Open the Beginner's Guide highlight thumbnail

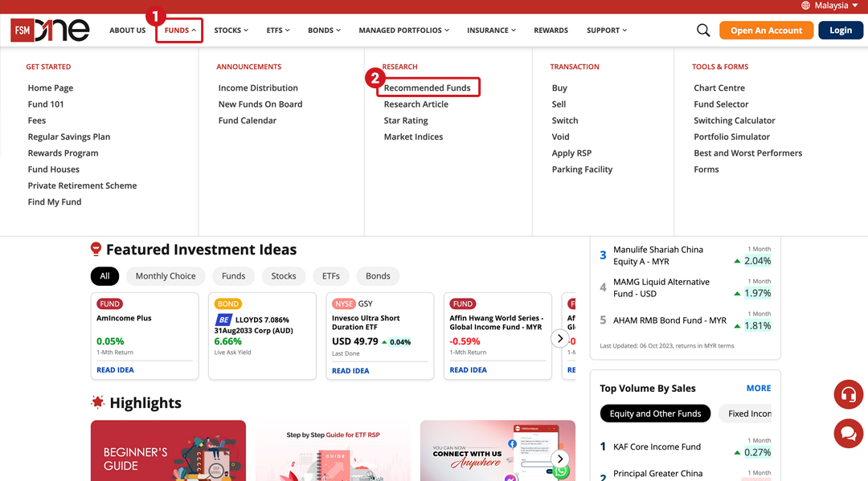(x=168, y=450)
